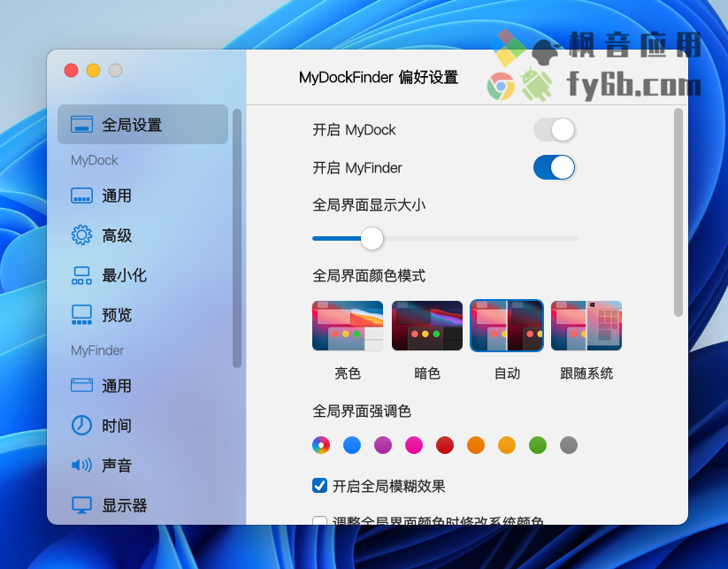Open 显示器 monitor icon
Screen dimensions: 728x569
point(81,505)
